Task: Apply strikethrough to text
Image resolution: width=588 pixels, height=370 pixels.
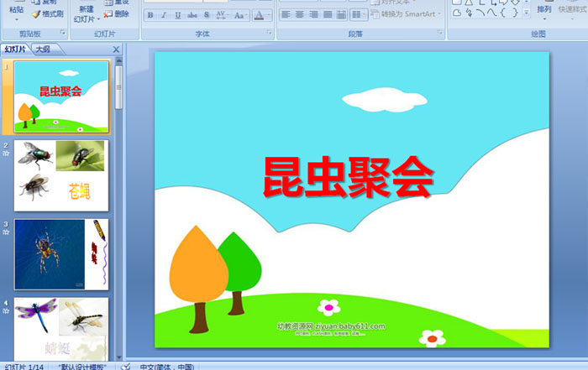Action: (x=193, y=15)
